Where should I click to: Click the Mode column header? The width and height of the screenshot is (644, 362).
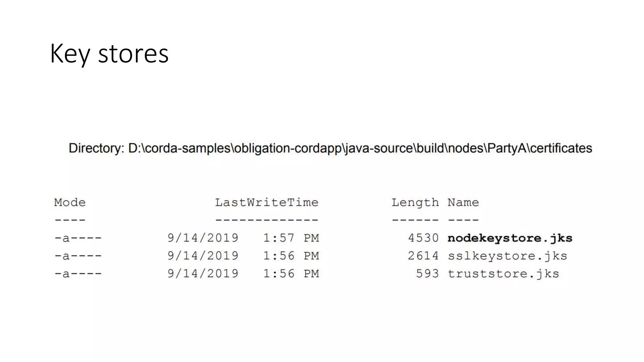pyautogui.click(x=70, y=203)
